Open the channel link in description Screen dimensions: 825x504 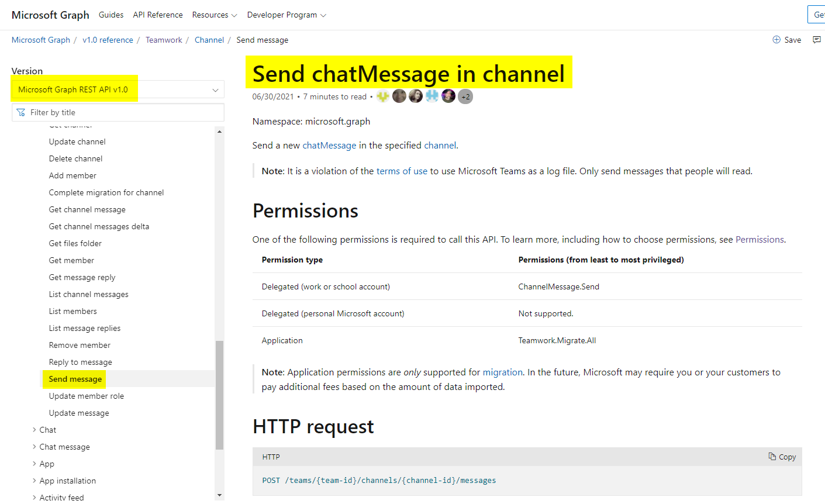click(440, 145)
